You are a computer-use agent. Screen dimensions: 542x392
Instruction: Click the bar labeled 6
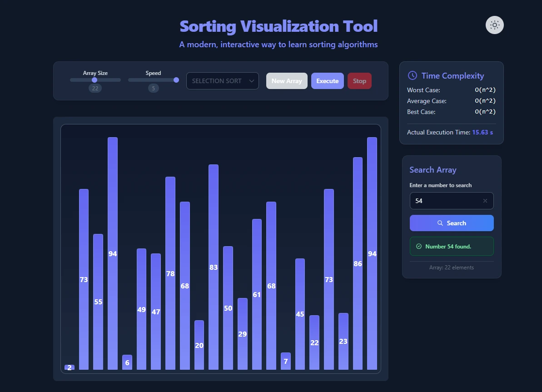(x=127, y=362)
